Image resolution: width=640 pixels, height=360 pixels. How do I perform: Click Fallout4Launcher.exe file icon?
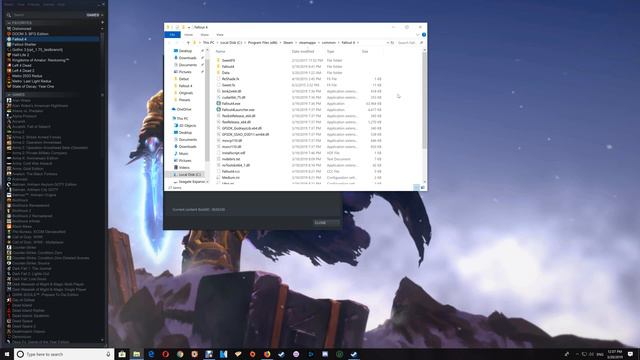[x=218, y=110]
